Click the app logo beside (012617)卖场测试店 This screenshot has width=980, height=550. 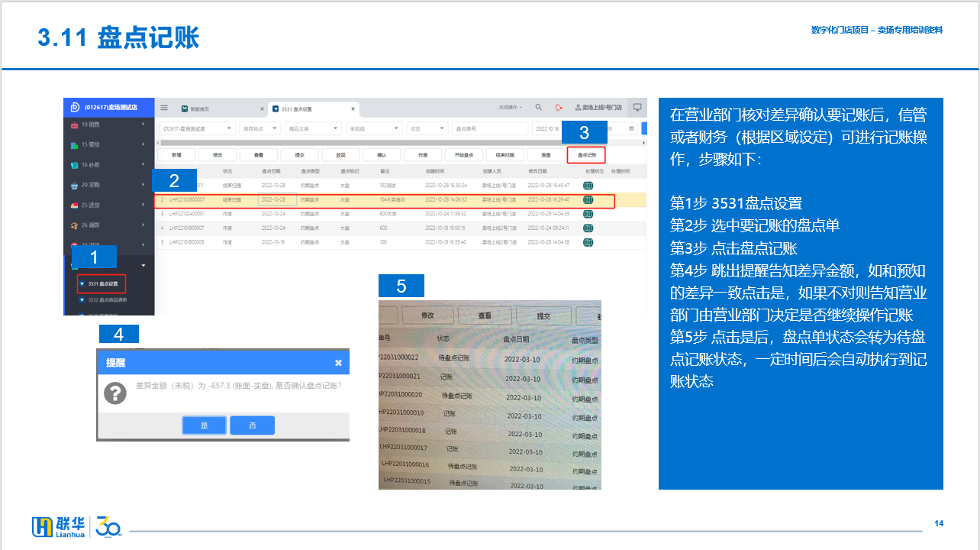click(75, 107)
